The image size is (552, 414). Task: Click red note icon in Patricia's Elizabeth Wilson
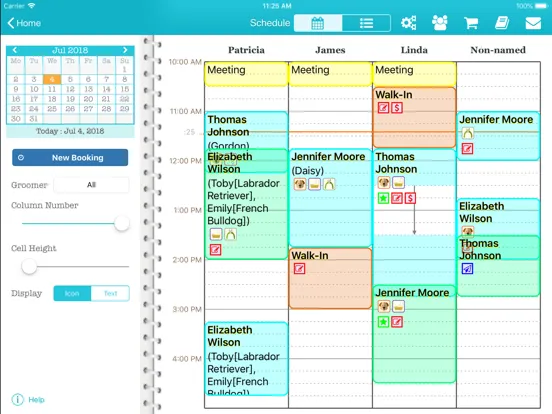(x=215, y=250)
